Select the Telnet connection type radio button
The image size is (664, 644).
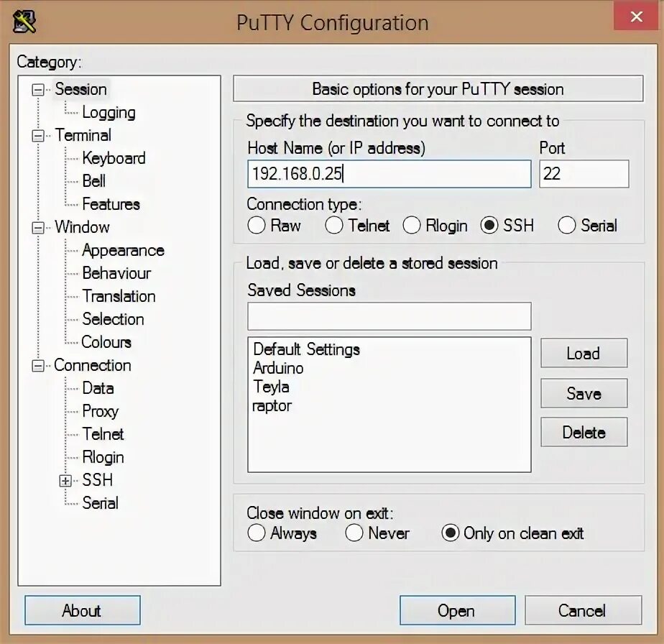click(334, 226)
